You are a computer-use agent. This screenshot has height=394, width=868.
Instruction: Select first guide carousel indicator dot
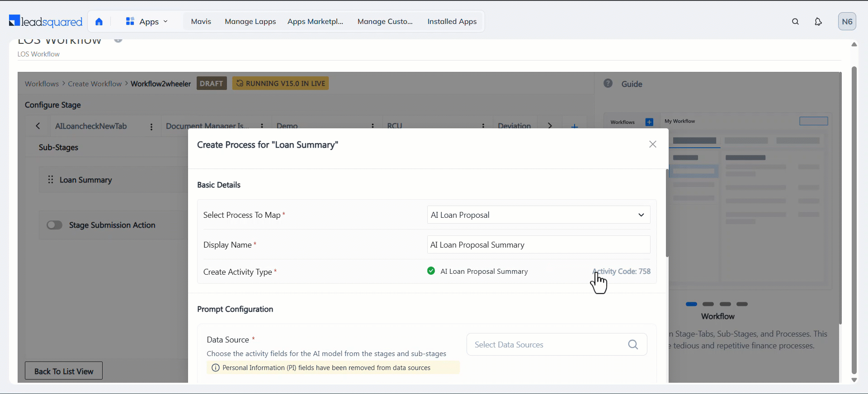pos(691,304)
